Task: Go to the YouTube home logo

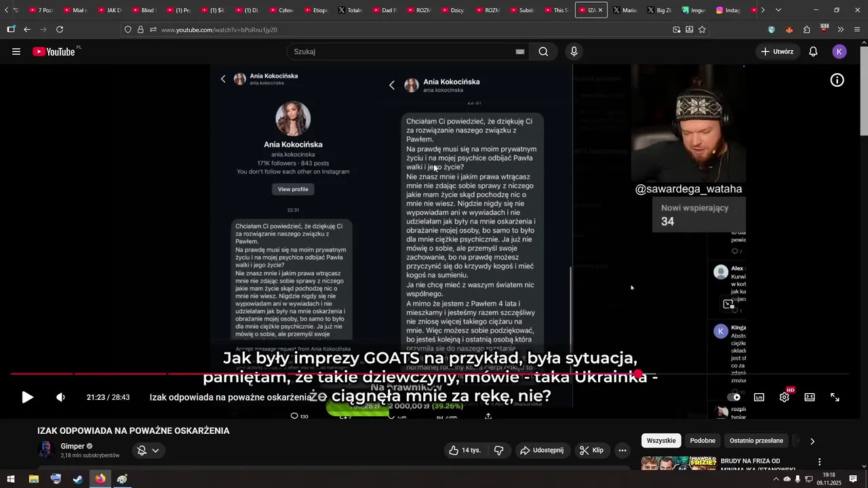Action: click(x=54, y=52)
